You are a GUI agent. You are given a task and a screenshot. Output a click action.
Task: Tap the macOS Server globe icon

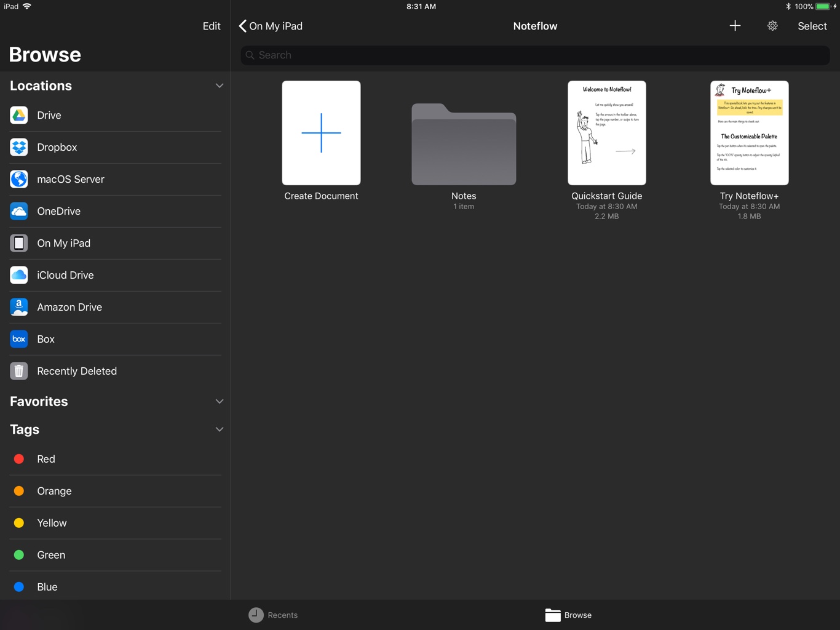pos(19,179)
